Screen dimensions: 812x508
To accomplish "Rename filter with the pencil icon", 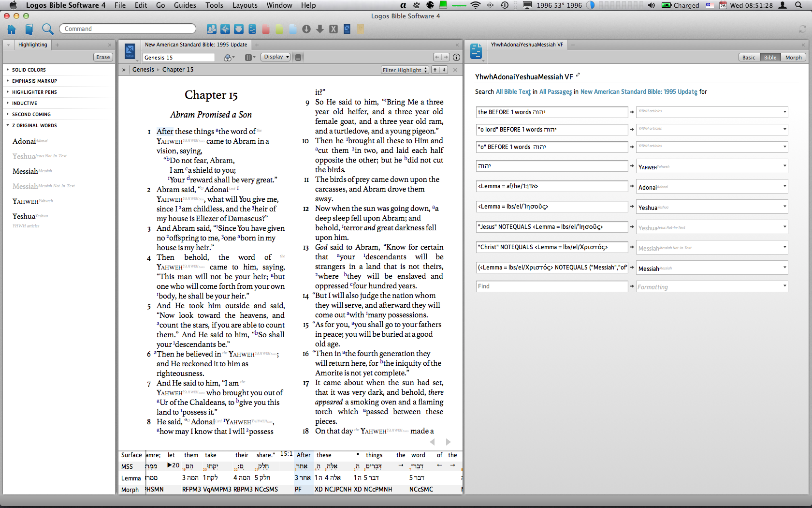I will (578, 75).
